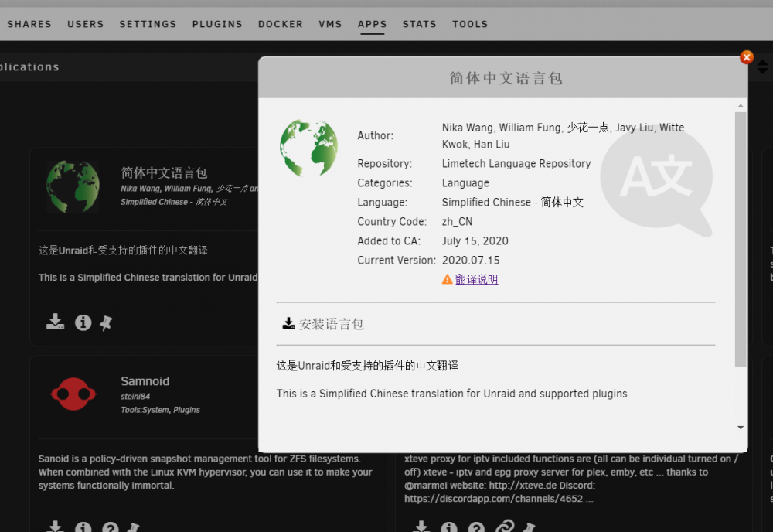Click the 简体中文语言包 card title
The width and height of the screenshot is (773, 532).
(x=164, y=172)
